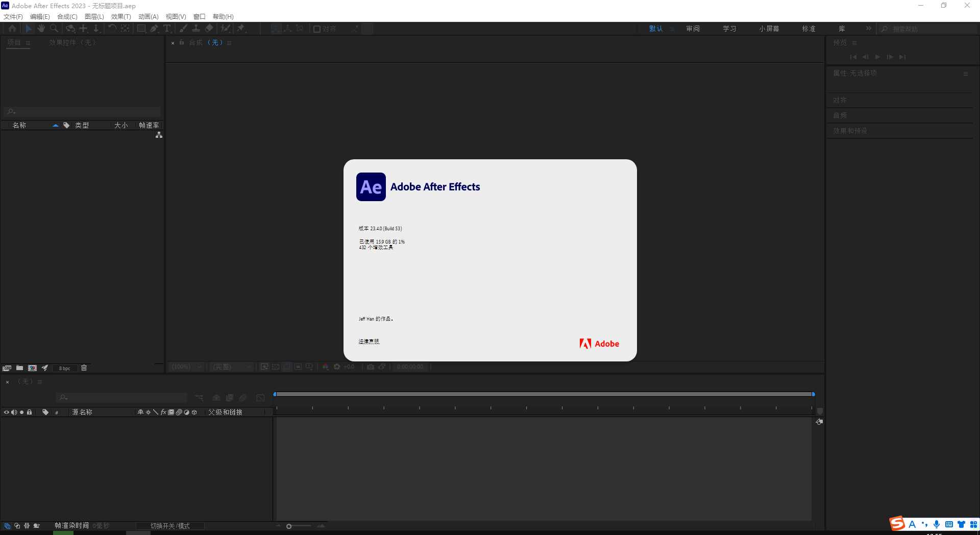
Task: Toggle the Snapping 对齐 checkbox
Action: click(x=317, y=29)
